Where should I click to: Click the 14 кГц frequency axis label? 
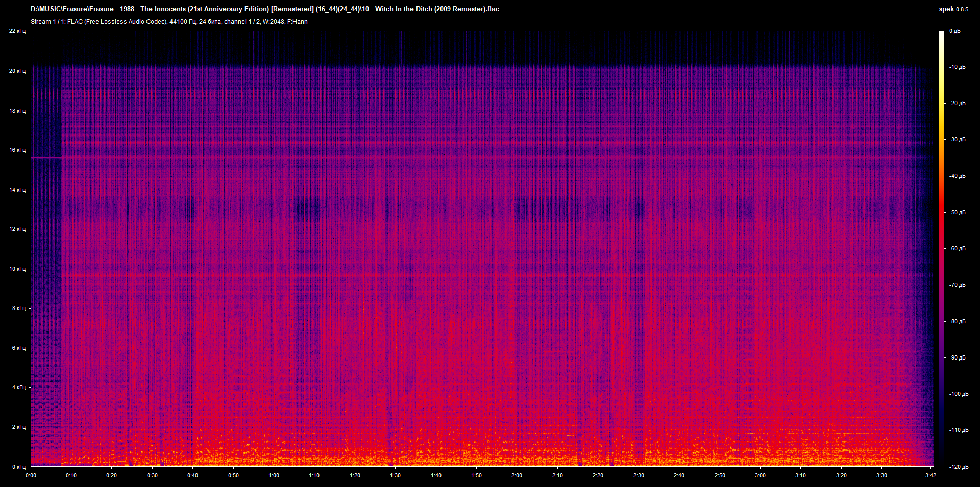click(x=17, y=190)
